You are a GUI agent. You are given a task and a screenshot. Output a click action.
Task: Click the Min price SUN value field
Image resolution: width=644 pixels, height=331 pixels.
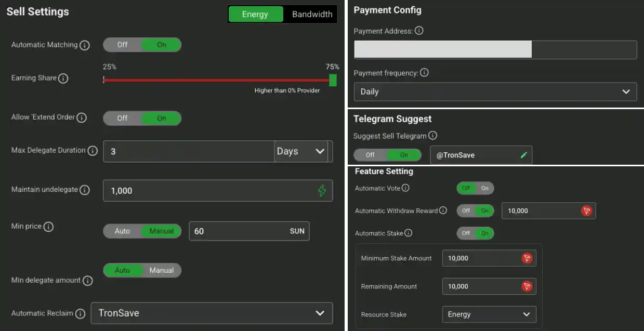[249, 231]
